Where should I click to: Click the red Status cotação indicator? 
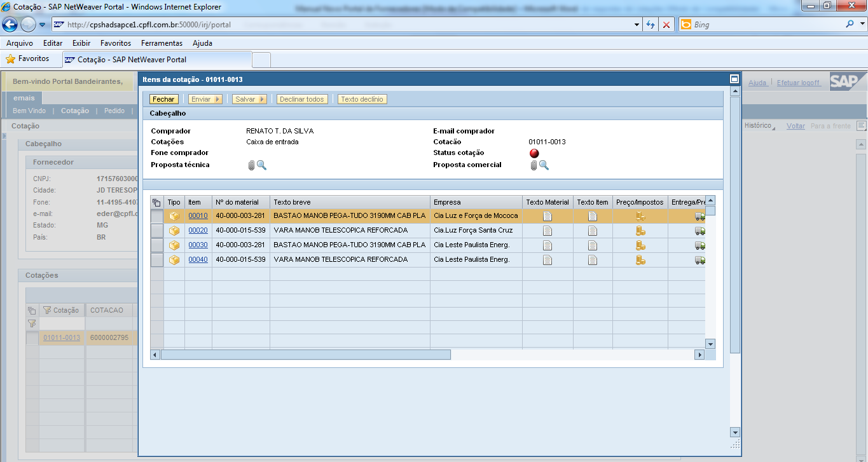click(x=534, y=153)
